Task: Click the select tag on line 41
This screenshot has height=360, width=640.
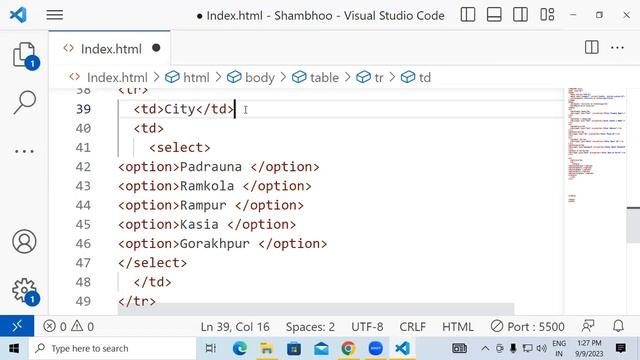Action: (x=180, y=147)
